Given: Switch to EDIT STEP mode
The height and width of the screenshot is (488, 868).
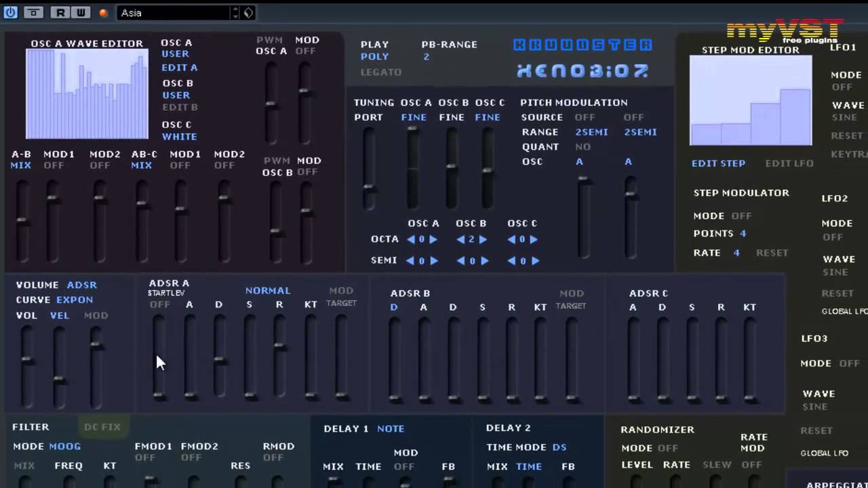Looking at the screenshot, I should [718, 163].
